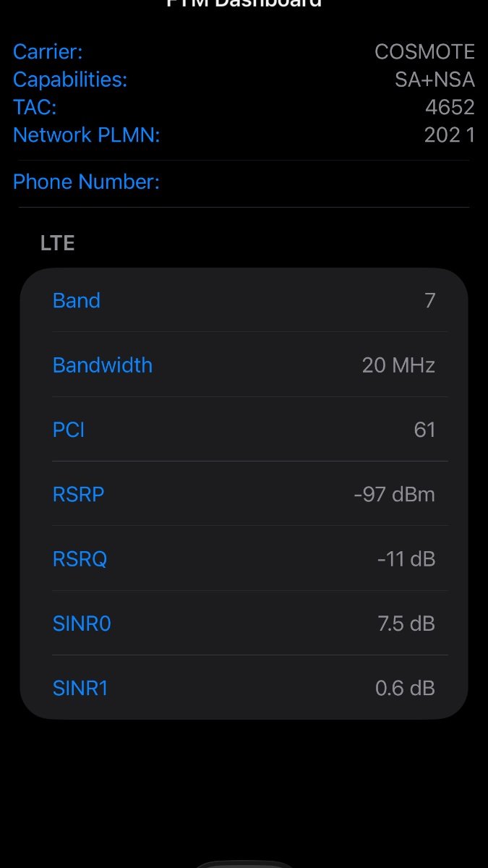The image size is (488, 868).
Task: Tap the LTE section header
Action: (x=58, y=243)
